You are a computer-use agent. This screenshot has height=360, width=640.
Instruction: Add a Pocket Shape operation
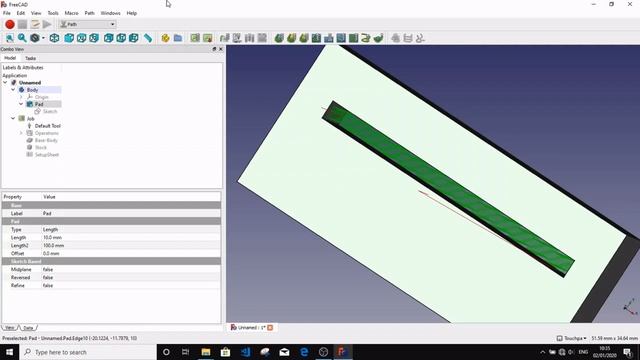pyautogui.click(x=316, y=38)
